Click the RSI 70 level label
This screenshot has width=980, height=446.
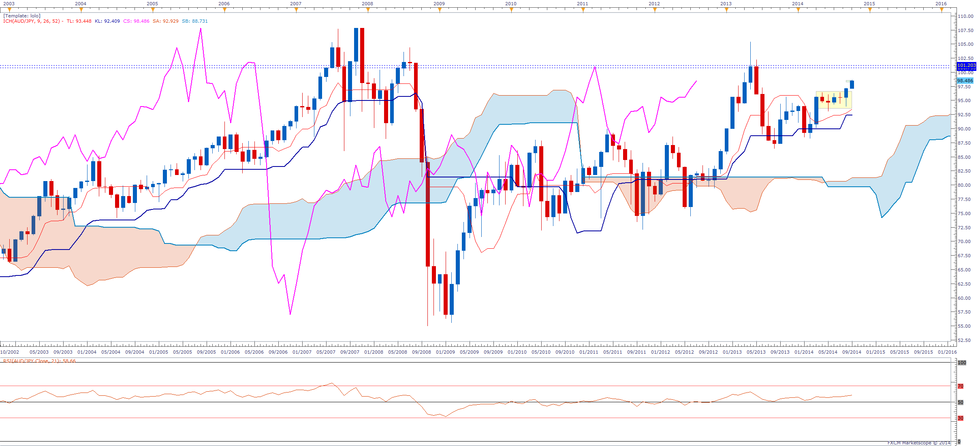[960, 386]
